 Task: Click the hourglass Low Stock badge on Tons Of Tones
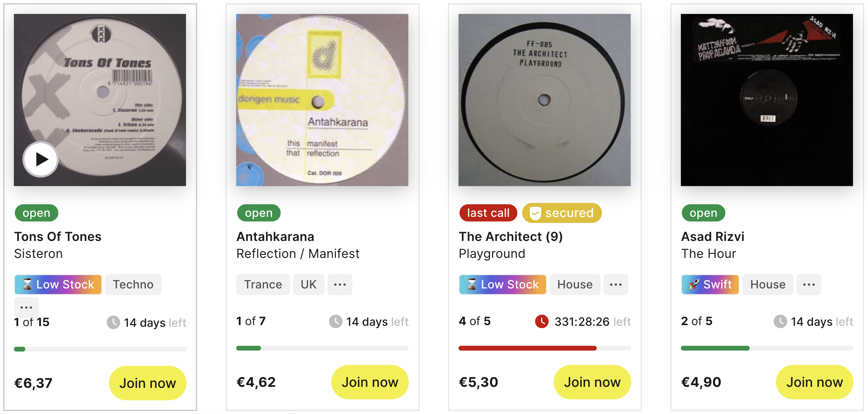point(58,284)
